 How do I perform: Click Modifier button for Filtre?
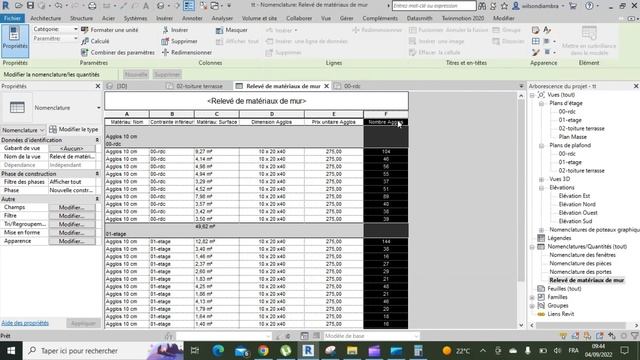pos(71,216)
